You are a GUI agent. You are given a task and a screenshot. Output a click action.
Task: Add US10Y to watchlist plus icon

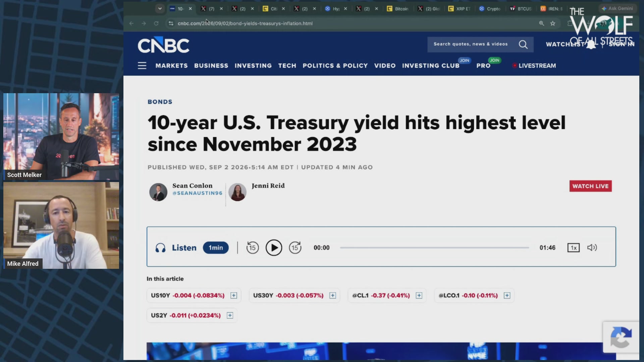coord(234,295)
